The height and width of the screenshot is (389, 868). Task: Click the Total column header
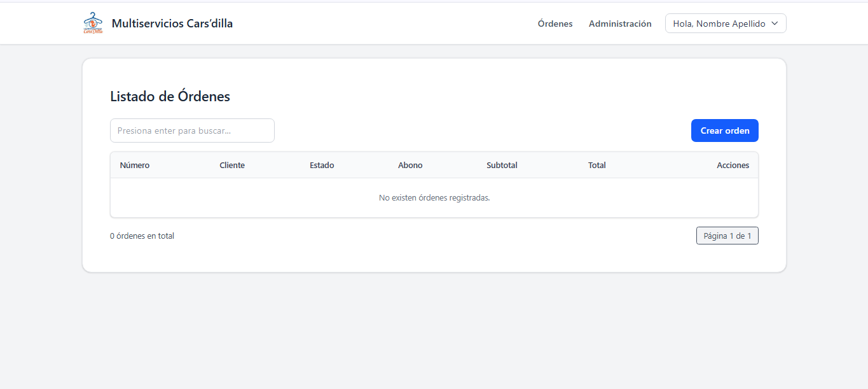point(597,165)
